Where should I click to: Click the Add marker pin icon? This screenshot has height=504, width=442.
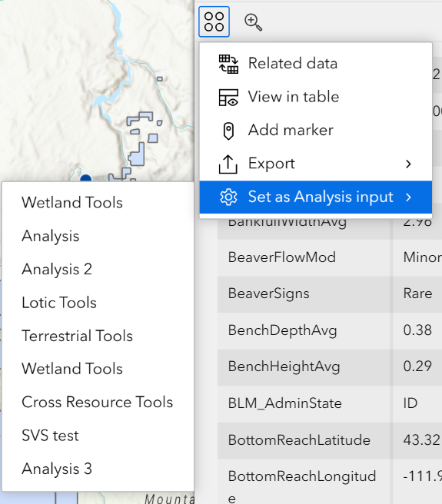(x=228, y=131)
